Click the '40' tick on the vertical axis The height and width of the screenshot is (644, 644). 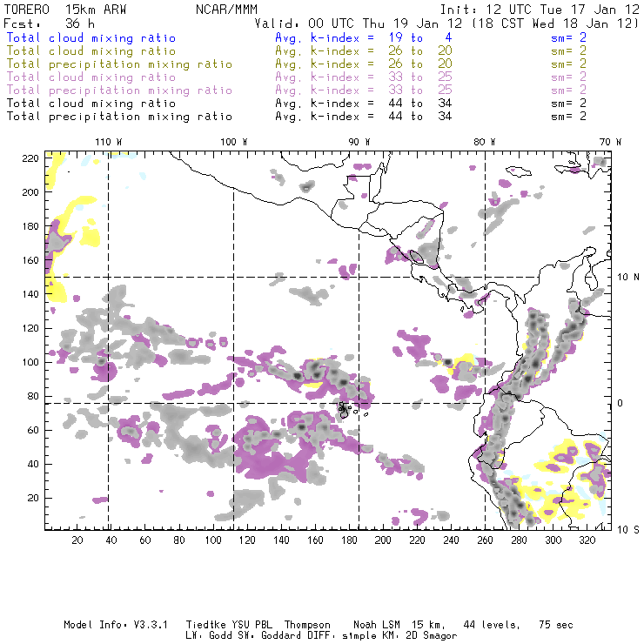pyautogui.click(x=33, y=464)
